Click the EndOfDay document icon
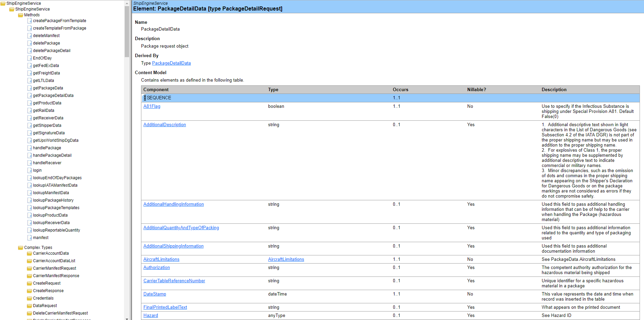The width and height of the screenshot is (644, 320). [30, 58]
